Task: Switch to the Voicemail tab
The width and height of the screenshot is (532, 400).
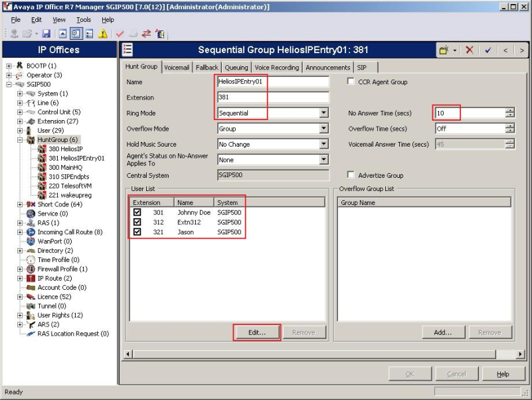Action: [x=177, y=68]
